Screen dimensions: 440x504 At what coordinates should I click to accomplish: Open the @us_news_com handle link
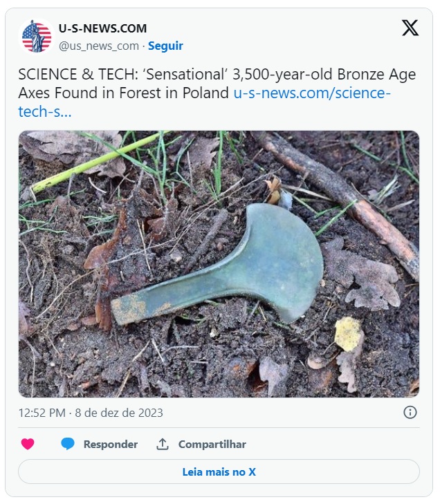pyautogui.click(x=98, y=46)
